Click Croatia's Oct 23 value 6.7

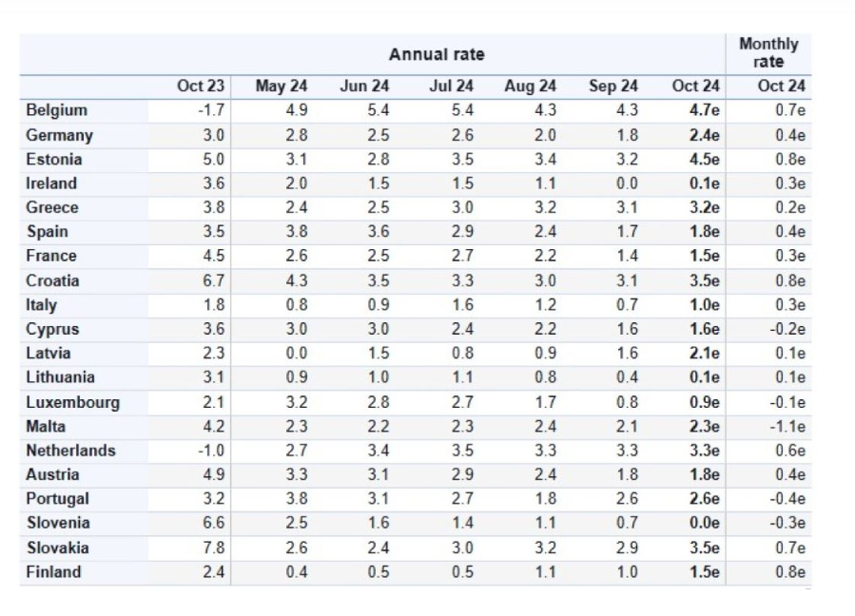213,280
